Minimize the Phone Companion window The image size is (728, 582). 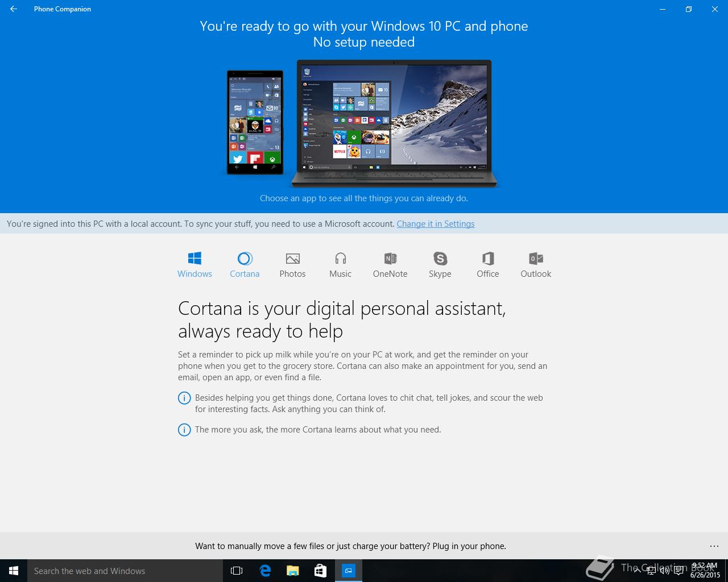tap(663, 9)
